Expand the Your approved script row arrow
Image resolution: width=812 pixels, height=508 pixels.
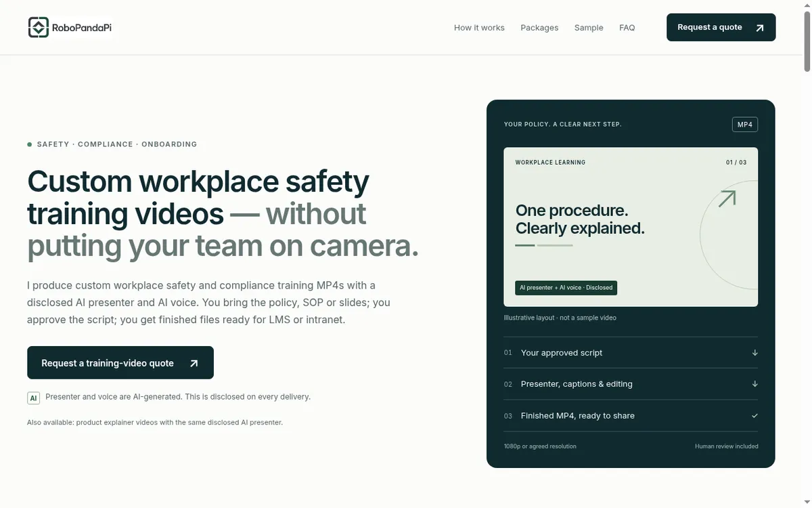click(754, 353)
